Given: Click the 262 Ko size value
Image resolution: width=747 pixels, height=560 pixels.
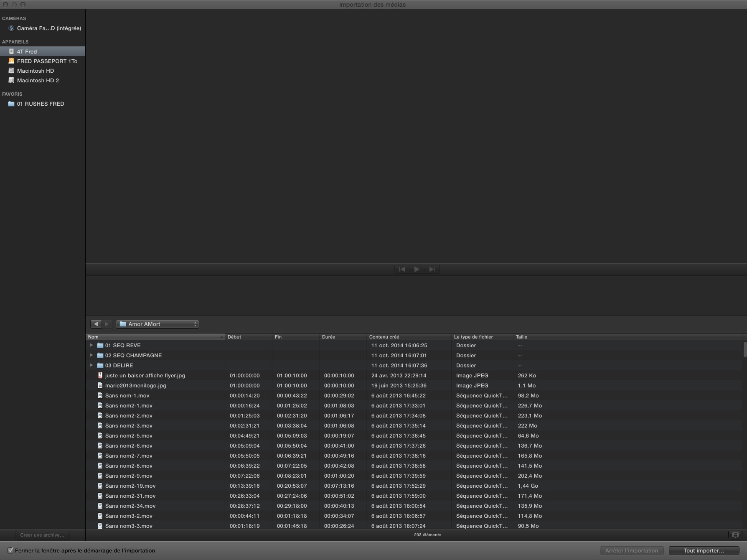Looking at the screenshot, I should (527, 375).
